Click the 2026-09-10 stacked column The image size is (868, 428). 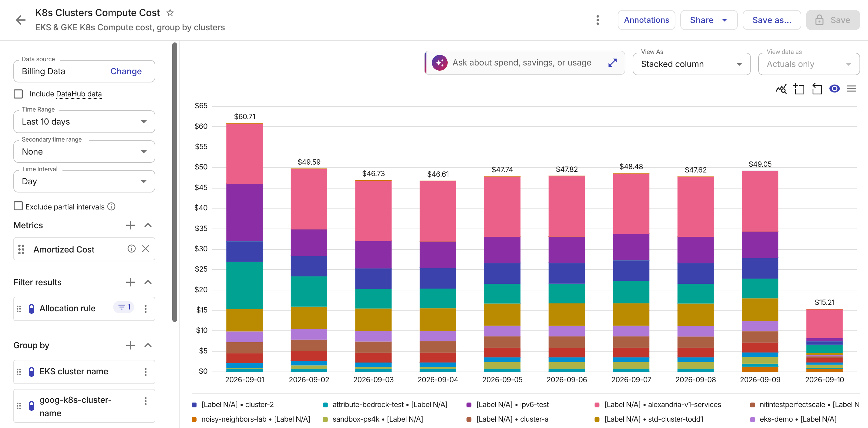[824, 340]
